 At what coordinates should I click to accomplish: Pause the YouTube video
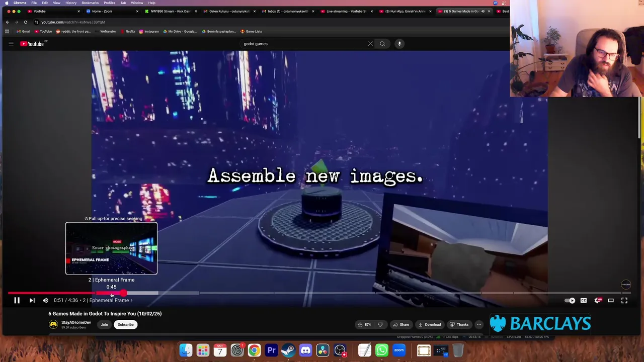coord(17,300)
